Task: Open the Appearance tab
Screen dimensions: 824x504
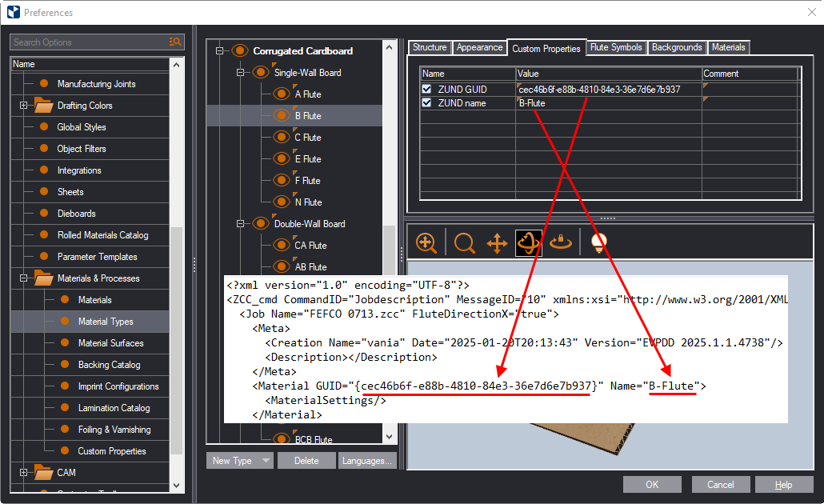Action: [479, 48]
